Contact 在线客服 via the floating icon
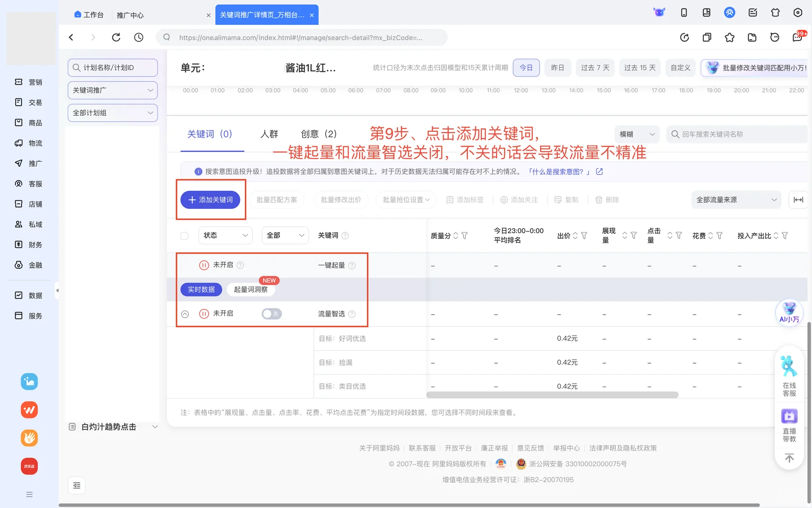 point(789,374)
